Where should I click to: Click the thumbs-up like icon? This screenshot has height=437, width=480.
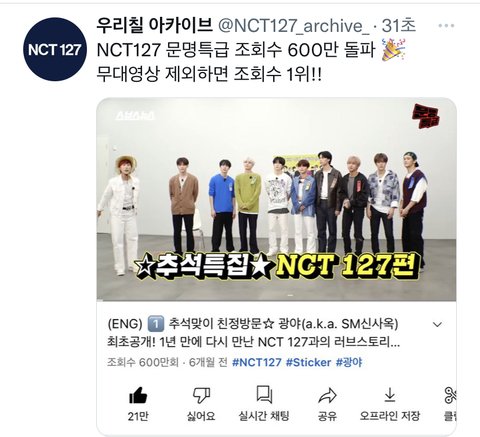tap(138, 396)
